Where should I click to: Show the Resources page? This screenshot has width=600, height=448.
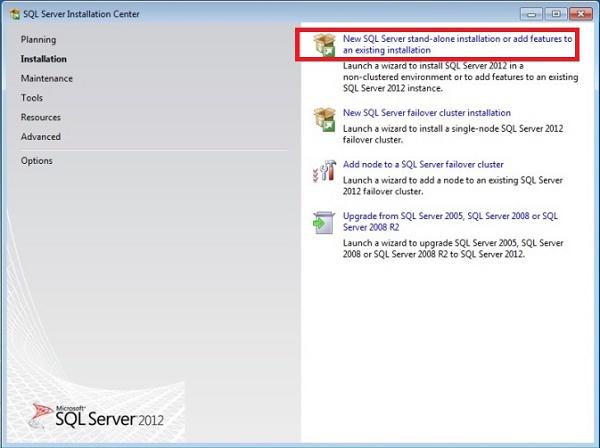[x=41, y=117]
